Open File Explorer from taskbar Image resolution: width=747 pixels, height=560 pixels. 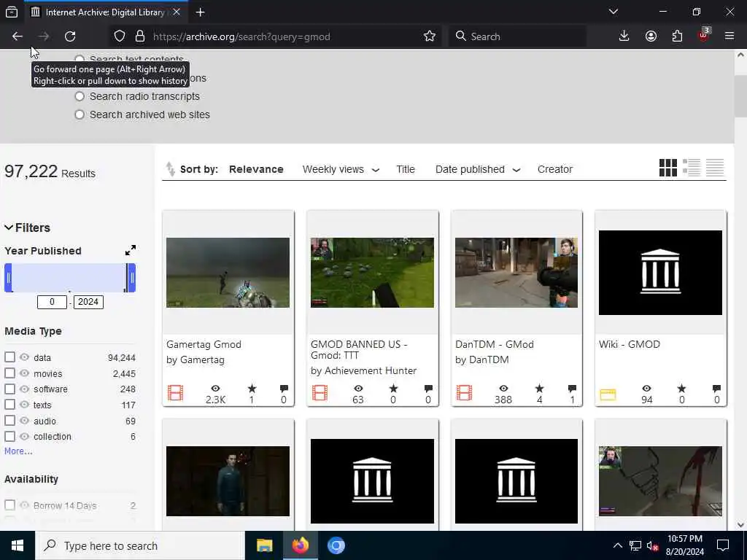coord(264,545)
